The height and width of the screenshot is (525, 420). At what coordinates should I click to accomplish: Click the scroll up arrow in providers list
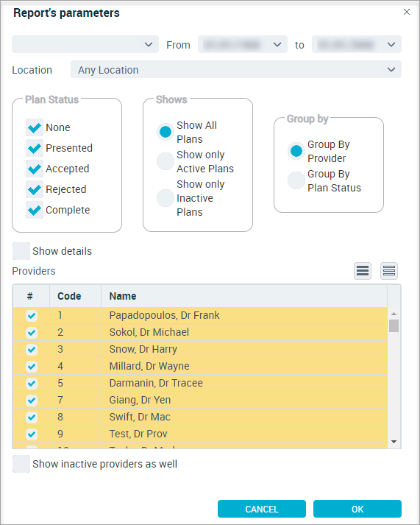(x=394, y=314)
